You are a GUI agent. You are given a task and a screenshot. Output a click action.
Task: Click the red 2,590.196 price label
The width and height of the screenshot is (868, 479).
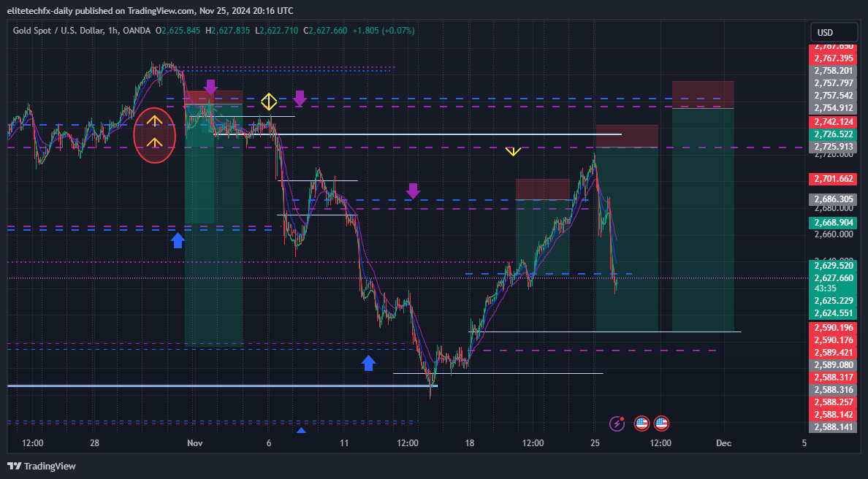[x=833, y=327]
